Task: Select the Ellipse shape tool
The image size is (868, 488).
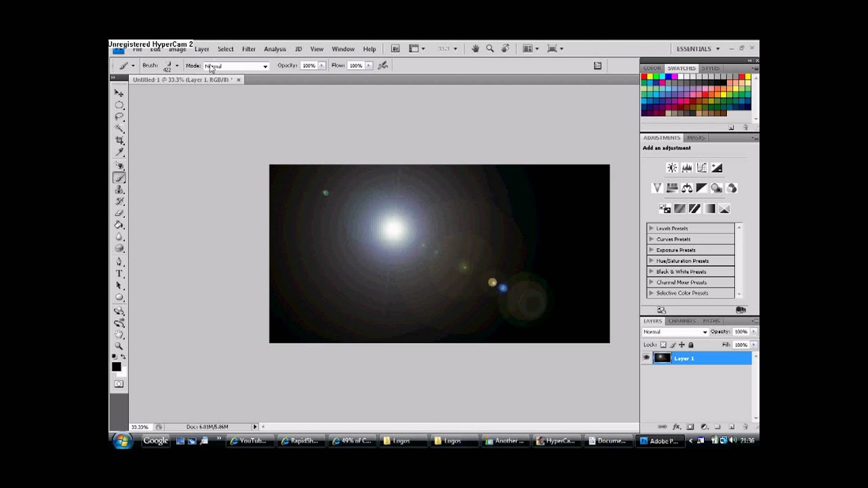Action: (119, 298)
